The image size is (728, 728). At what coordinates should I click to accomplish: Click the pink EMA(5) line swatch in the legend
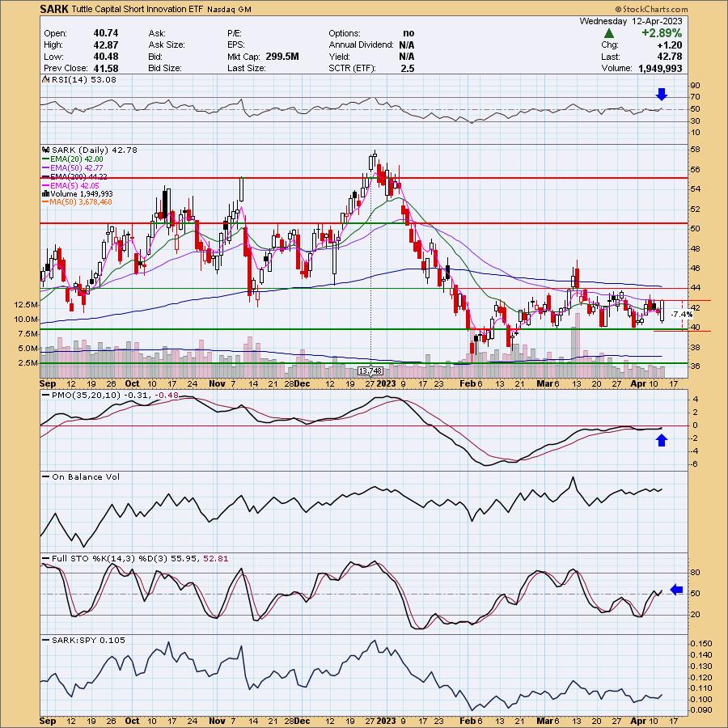(45, 185)
